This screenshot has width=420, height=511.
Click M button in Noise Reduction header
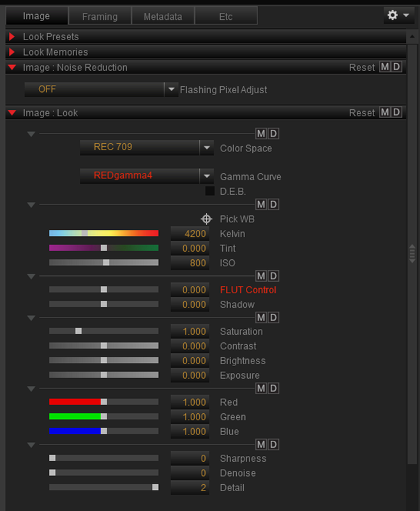tap(385, 67)
